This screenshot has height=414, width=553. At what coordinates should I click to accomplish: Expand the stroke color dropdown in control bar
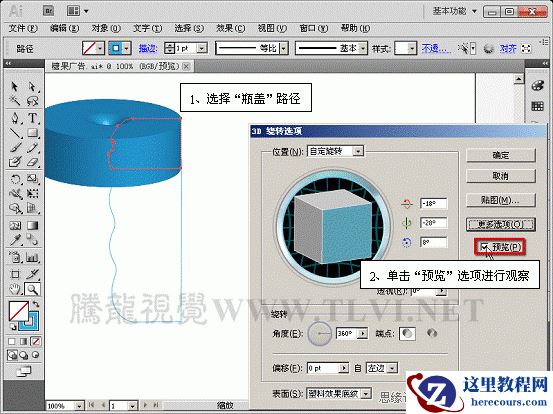click(127, 48)
